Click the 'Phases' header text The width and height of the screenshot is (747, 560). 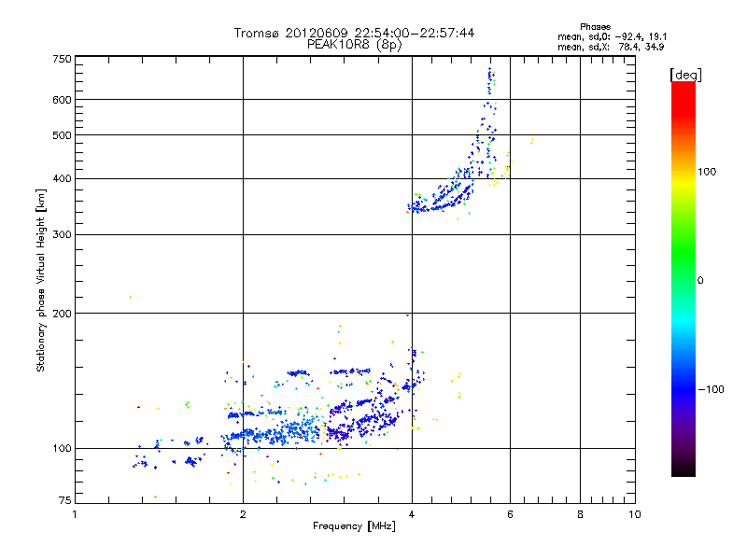click(x=595, y=27)
